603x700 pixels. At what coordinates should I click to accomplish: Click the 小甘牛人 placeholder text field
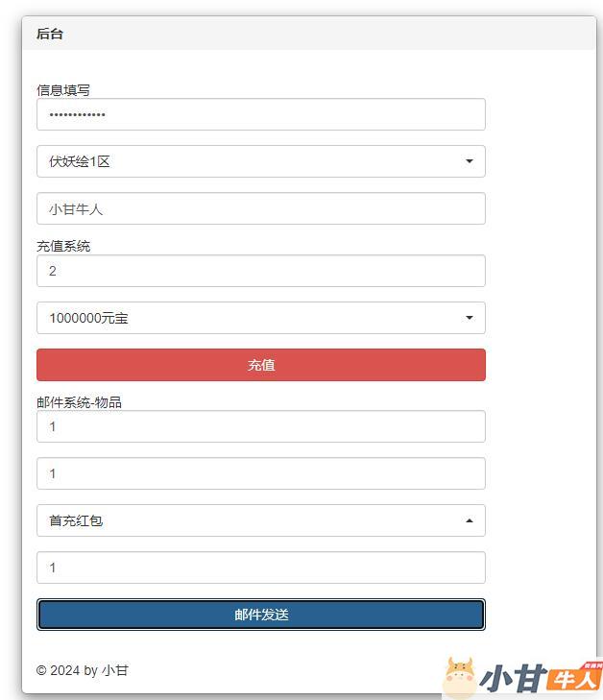260,208
